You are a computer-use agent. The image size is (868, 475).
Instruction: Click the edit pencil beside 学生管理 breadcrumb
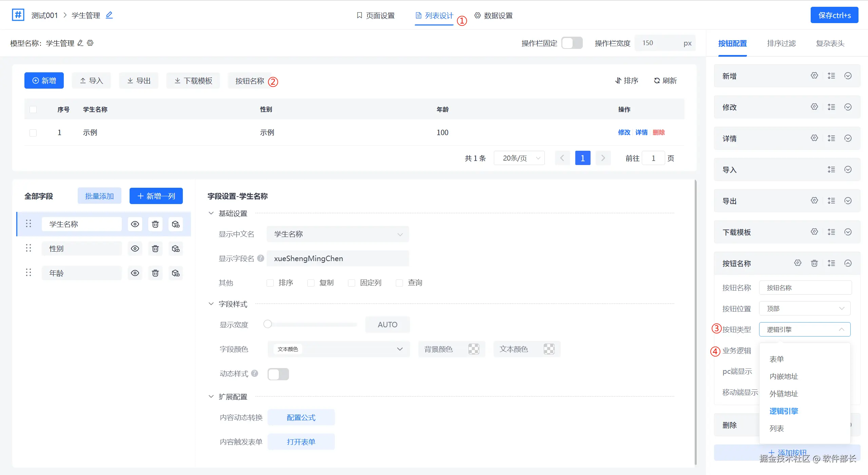tap(109, 15)
